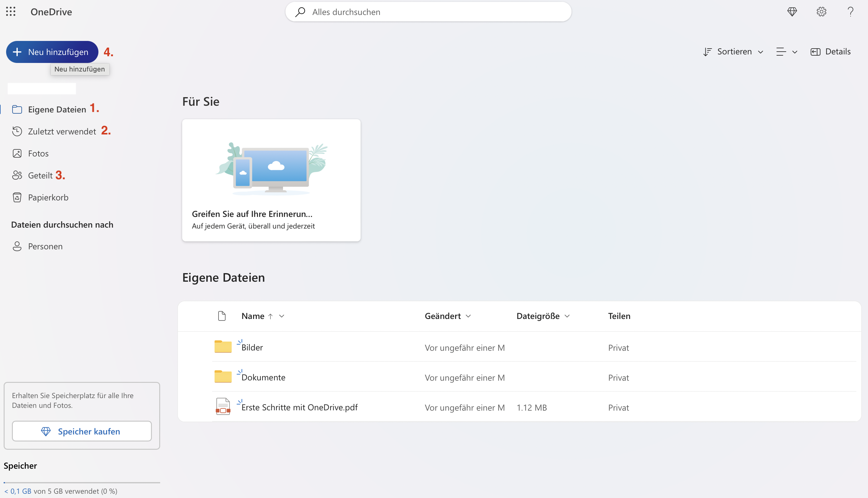Click the plus icon in Neu hinzufügen
This screenshot has height=498, width=868.
(x=17, y=52)
